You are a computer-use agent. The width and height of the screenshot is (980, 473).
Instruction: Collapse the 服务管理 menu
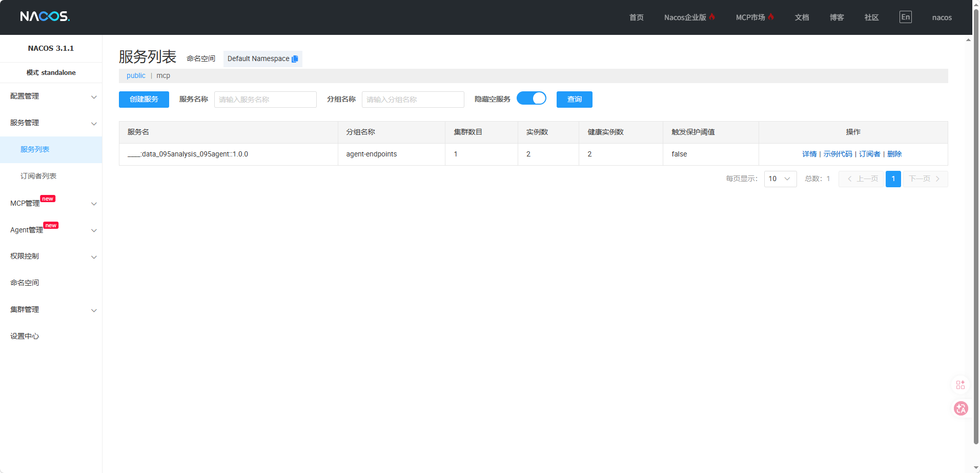pyautogui.click(x=51, y=123)
